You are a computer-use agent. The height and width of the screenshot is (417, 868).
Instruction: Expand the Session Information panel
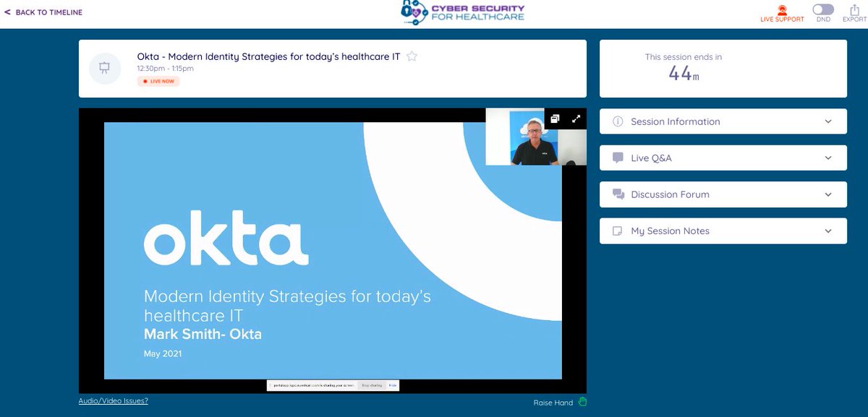pyautogui.click(x=723, y=121)
